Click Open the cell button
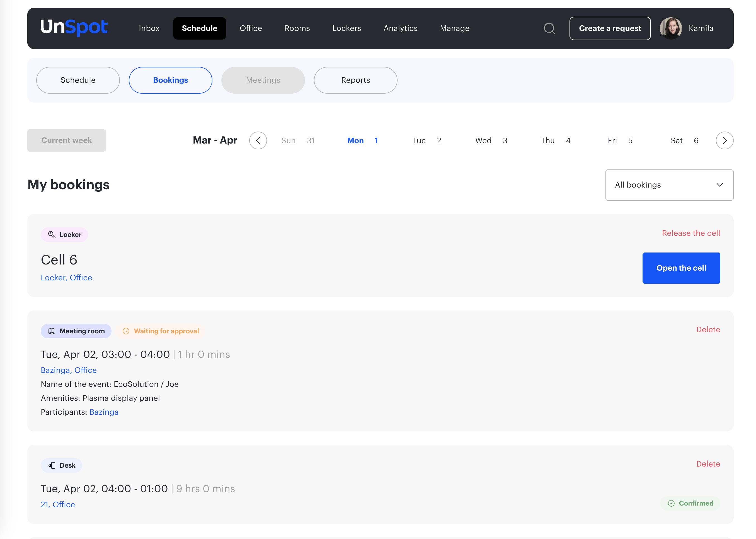The image size is (756, 539). pyautogui.click(x=681, y=268)
